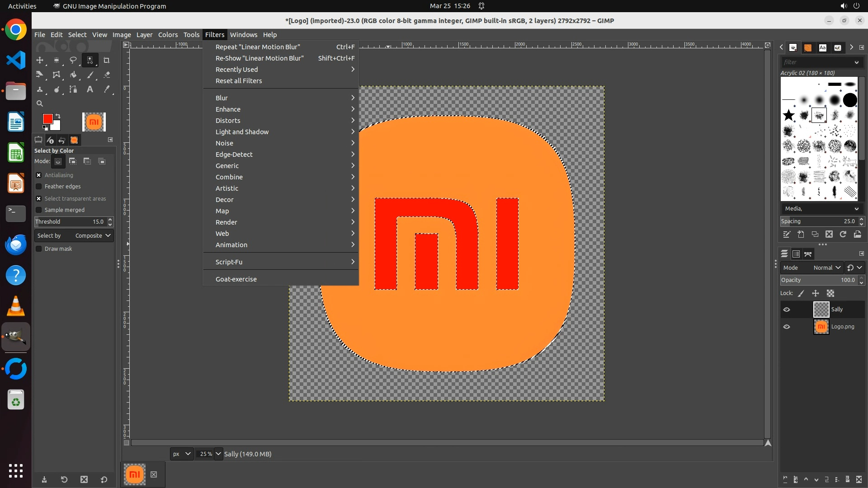Enable the Feather edges checkbox
The height and width of the screenshot is (488, 868).
click(x=39, y=187)
